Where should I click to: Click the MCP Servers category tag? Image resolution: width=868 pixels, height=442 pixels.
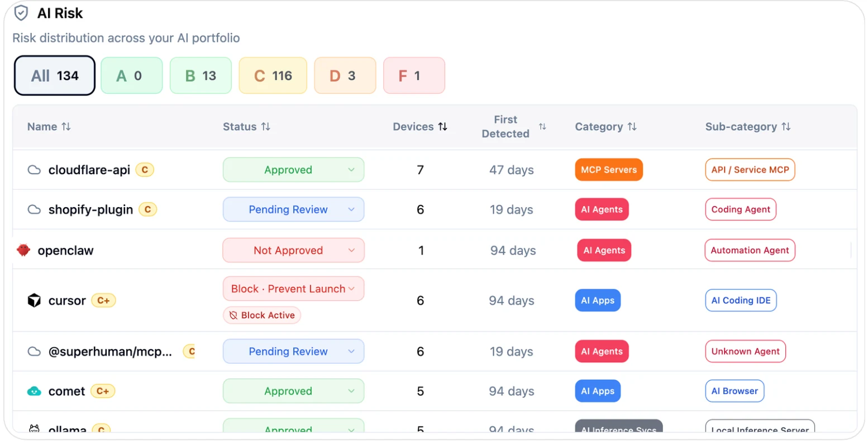[609, 170]
